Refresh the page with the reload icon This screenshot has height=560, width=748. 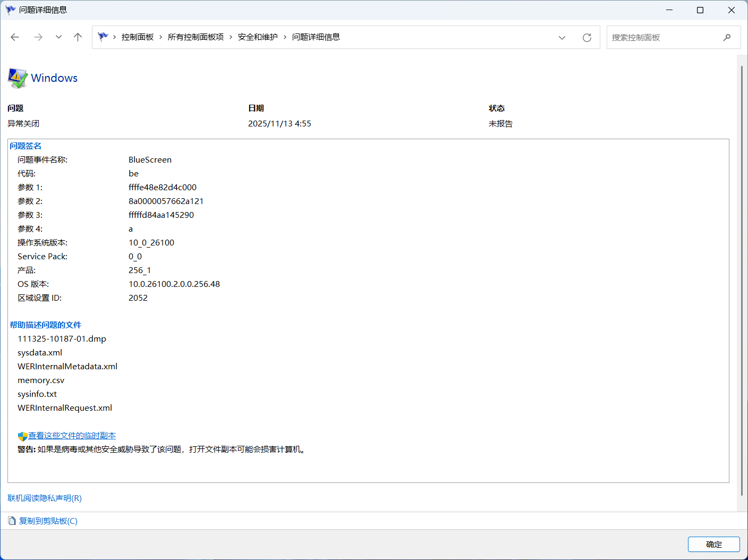(587, 38)
